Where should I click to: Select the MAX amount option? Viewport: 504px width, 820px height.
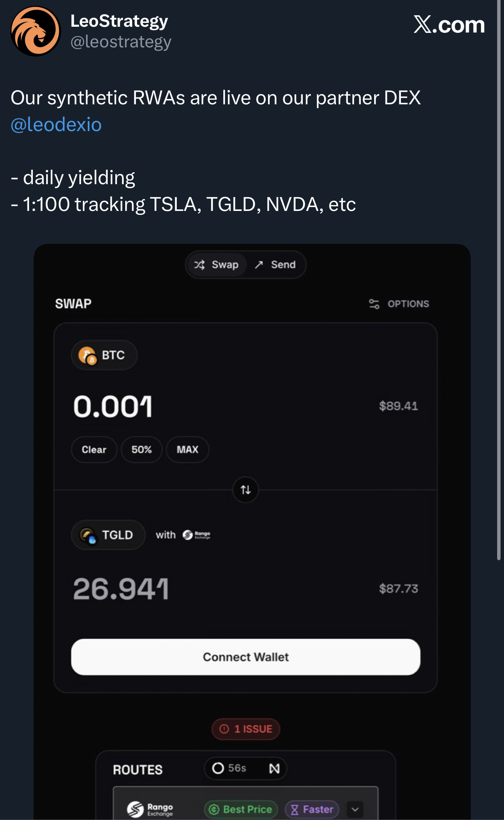[187, 450]
